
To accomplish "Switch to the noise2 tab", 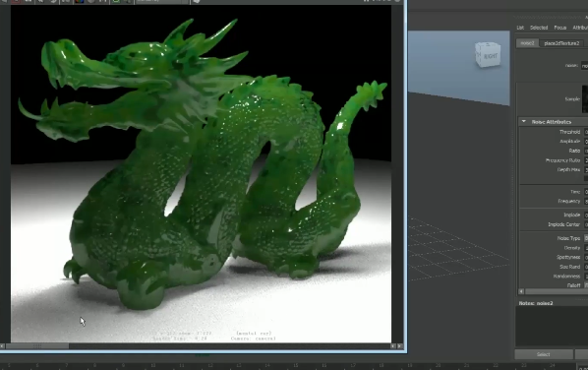I will (527, 43).
